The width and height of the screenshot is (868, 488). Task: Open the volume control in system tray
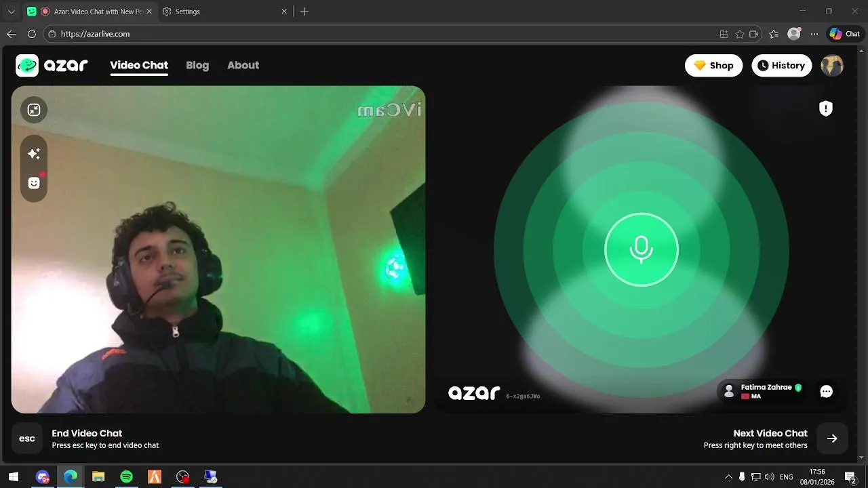click(x=769, y=477)
